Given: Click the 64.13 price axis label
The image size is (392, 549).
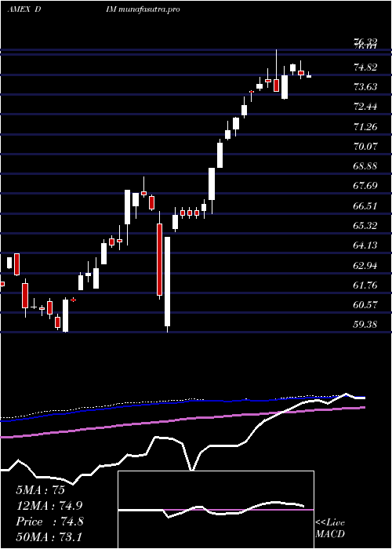Looking at the screenshot, I should 366,245.
